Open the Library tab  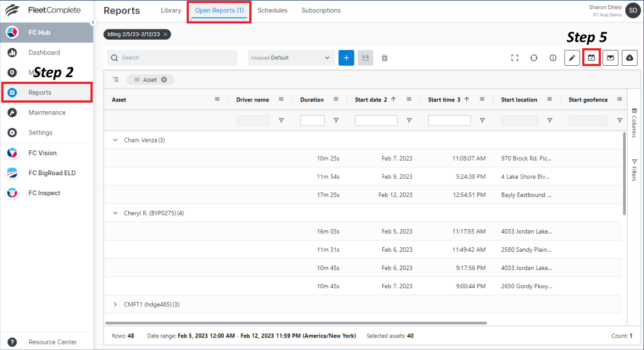click(x=171, y=10)
